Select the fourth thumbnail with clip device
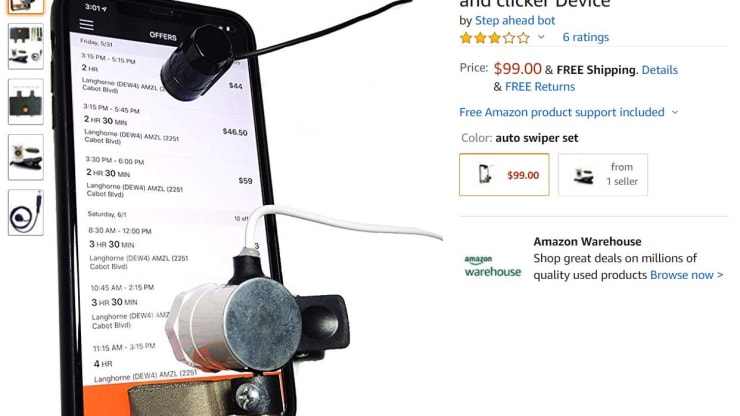740x416 pixels. pyautogui.click(x=25, y=157)
